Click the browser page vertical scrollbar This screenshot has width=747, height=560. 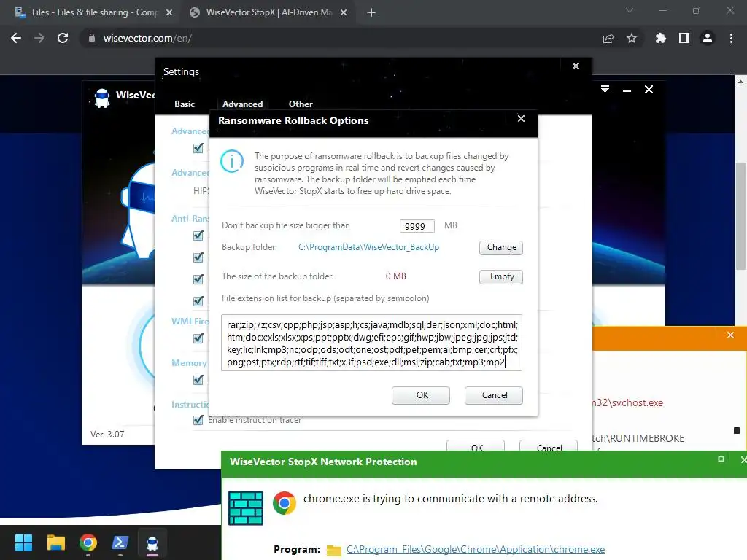740,217
